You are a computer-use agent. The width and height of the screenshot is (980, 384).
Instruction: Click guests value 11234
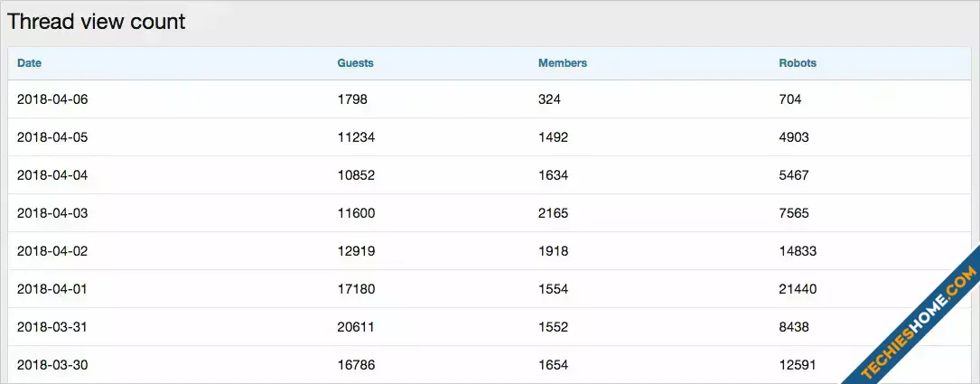coord(356,137)
